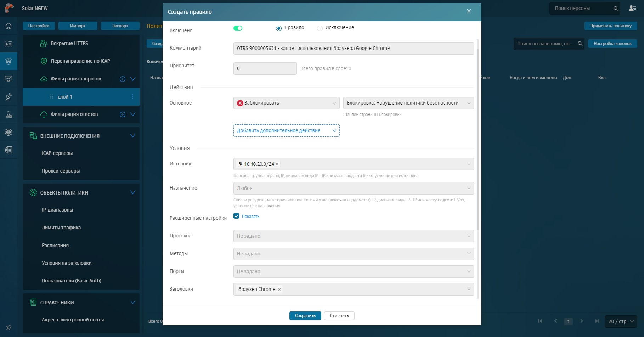Screen dimensions: 644x337
Task: Click the pin icon at sidebar bottom
Action: (x=9, y=327)
